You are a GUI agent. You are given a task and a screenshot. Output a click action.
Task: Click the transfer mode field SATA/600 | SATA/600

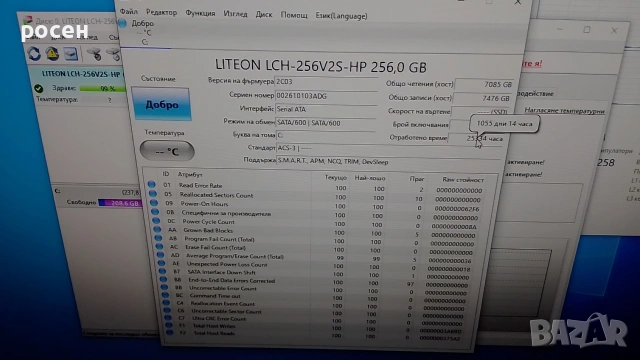pyautogui.click(x=326, y=123)
